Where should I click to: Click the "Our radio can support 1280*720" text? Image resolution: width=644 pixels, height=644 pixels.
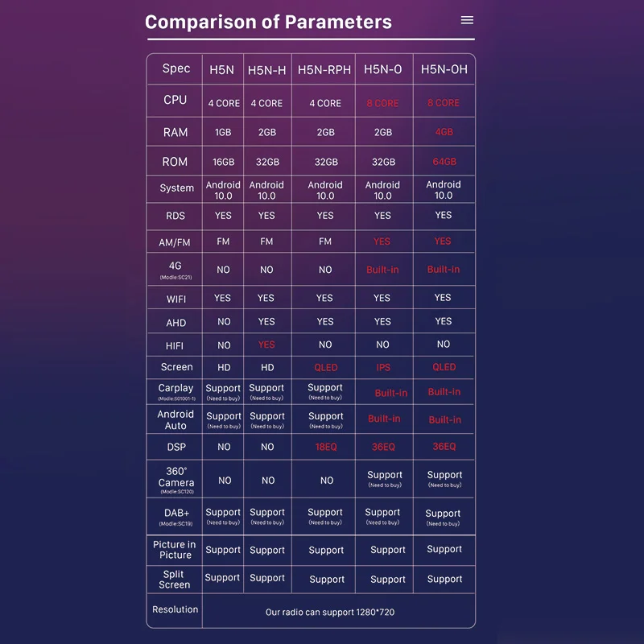[x=330, y=613]
